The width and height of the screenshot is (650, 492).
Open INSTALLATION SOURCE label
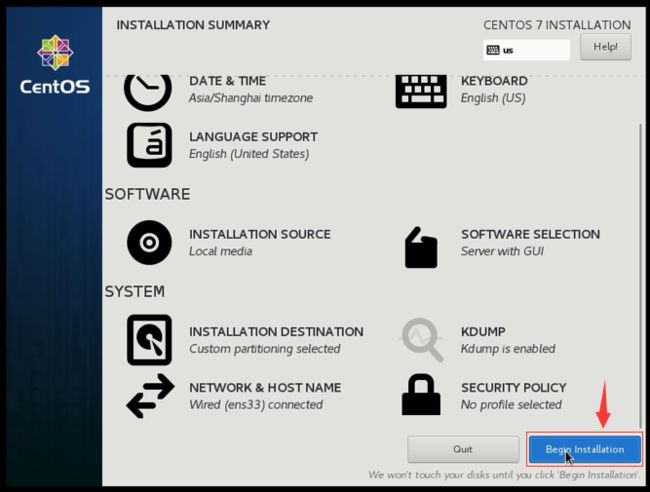coord(260,234)
